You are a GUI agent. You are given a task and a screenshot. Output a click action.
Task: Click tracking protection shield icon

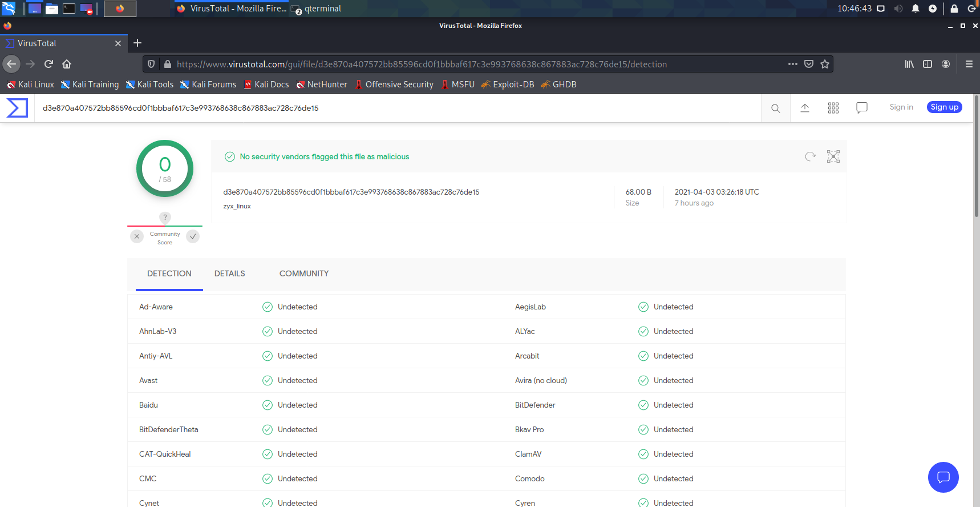(151, 64)
